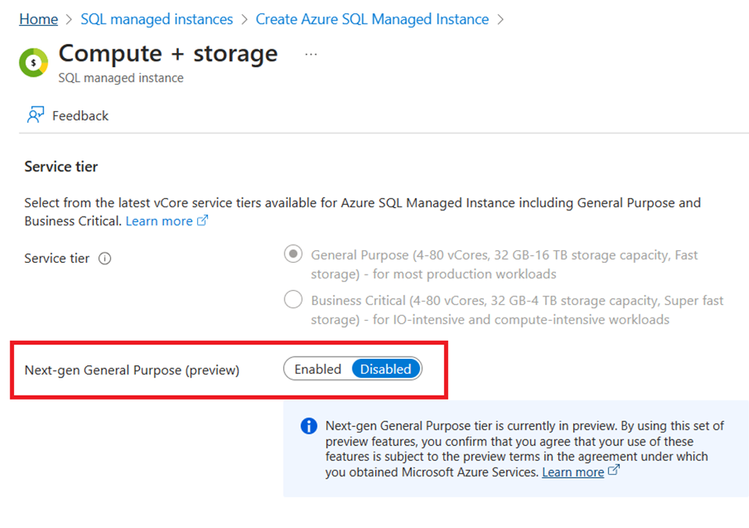The image size is (749, 528).
Task: Click the Feedback person icon
Action: [36, 115]
